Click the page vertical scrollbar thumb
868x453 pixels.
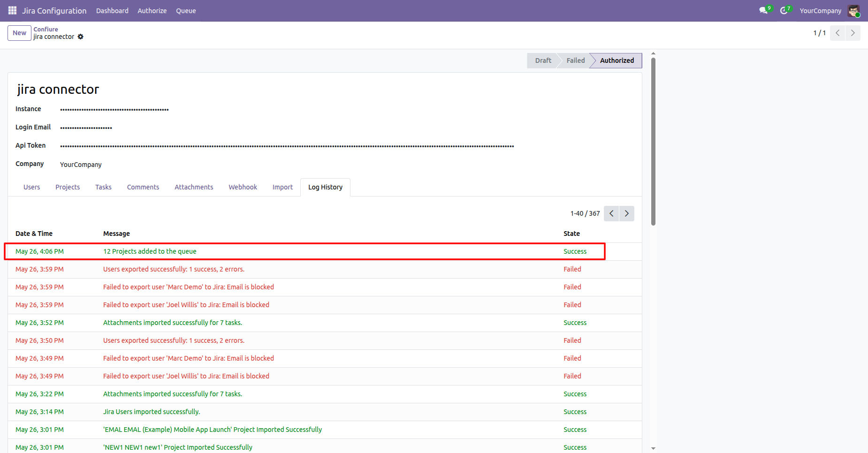point(653,141)
